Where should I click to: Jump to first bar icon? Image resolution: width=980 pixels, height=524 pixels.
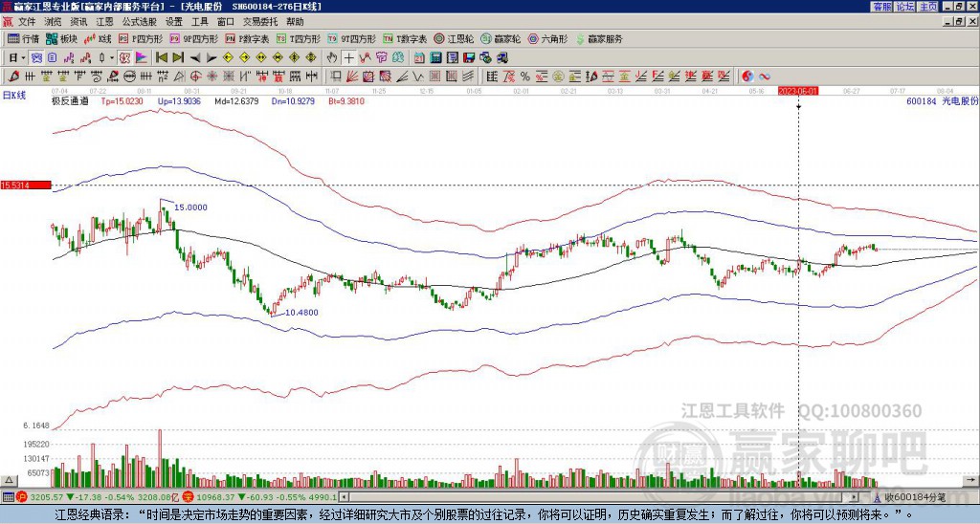tap(161, 57)
